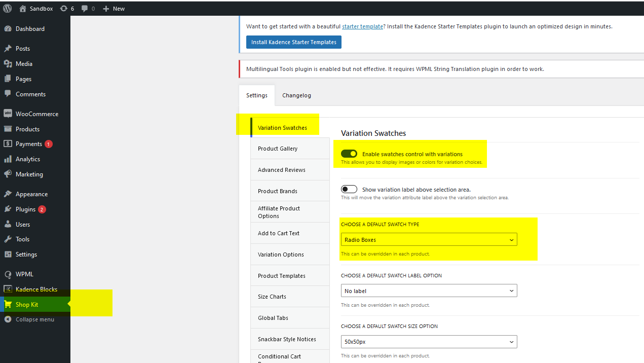The image size is (644, 363).
Task: Select the Variation Swatches settings section
Action: 290,128
